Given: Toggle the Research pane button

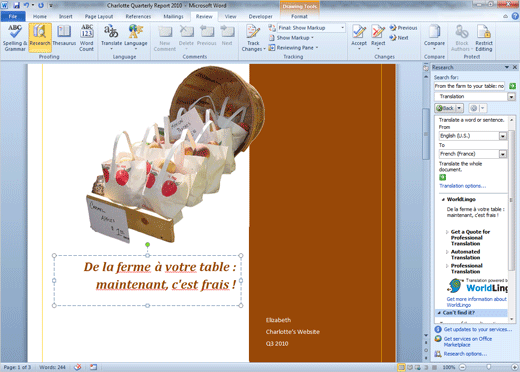Looking at the screenshot, I should coord(40,38).
